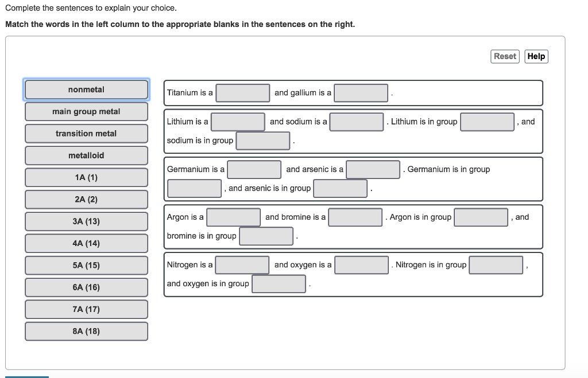Select the 2A (2) group tile

coord(86,199)
